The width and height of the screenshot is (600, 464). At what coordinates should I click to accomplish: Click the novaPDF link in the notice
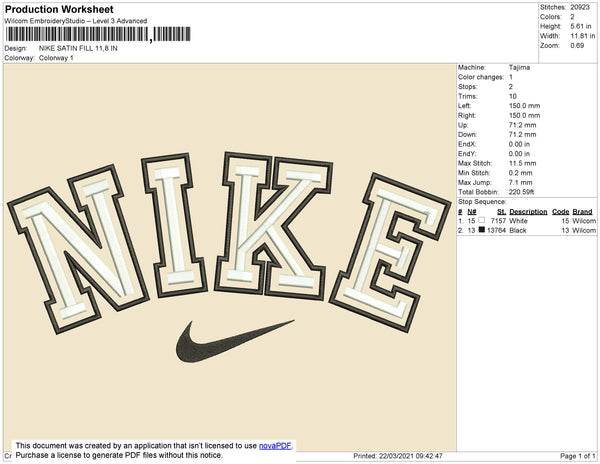(x=275, y=446)
